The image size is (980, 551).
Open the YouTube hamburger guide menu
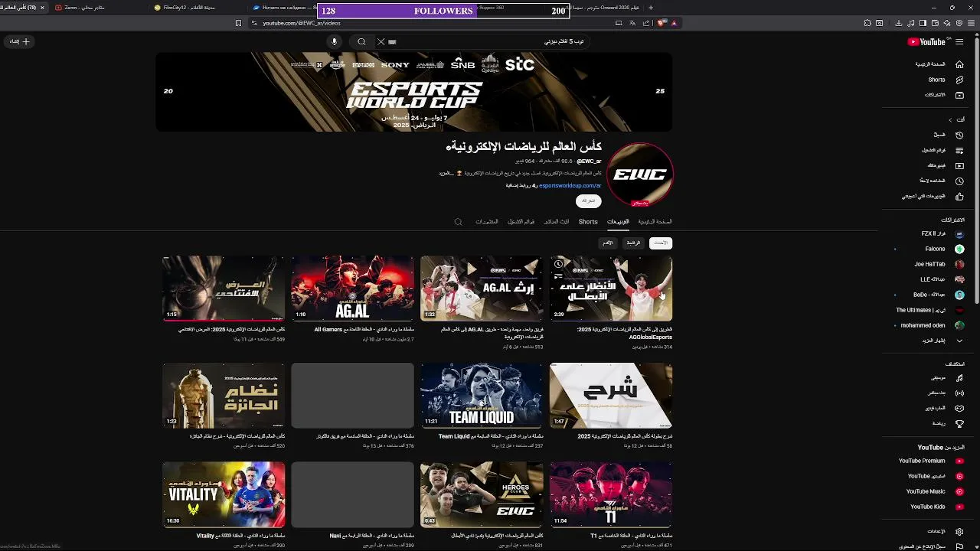959,42
